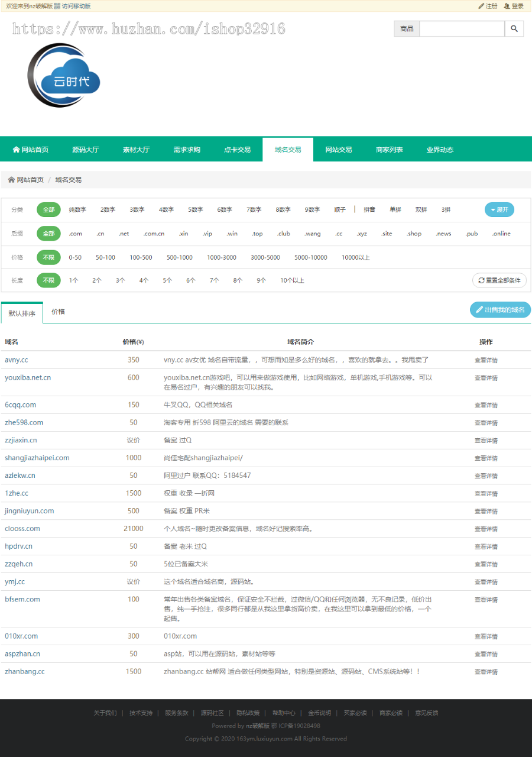
Task: Select the .com suffix filter
Action: (75, 233)
